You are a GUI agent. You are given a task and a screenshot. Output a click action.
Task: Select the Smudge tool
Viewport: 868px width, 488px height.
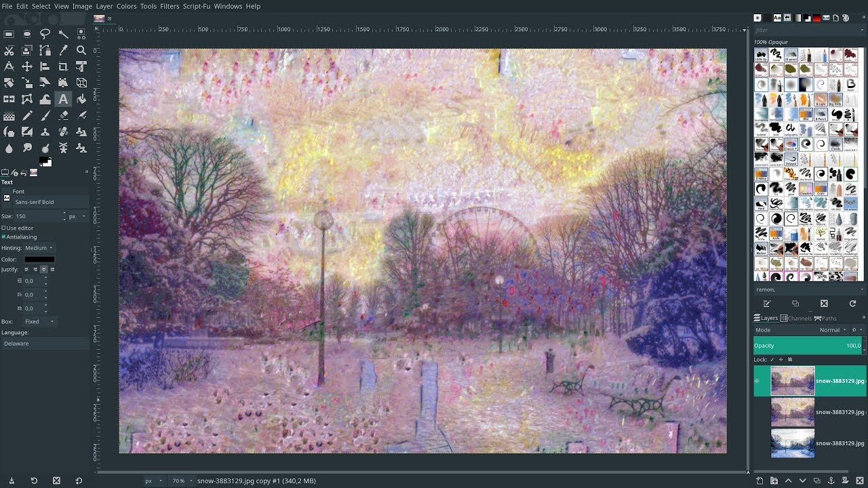point(27,148)
